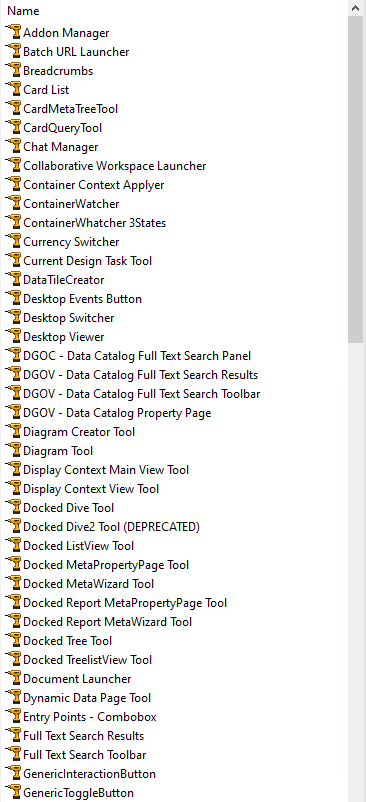Choose the 'GenericToggleButton' entry

[x=79, y=793]
